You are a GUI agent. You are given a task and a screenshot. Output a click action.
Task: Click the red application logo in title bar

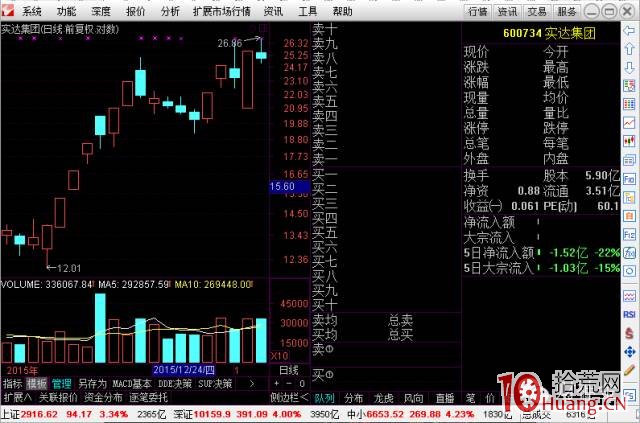8,11
